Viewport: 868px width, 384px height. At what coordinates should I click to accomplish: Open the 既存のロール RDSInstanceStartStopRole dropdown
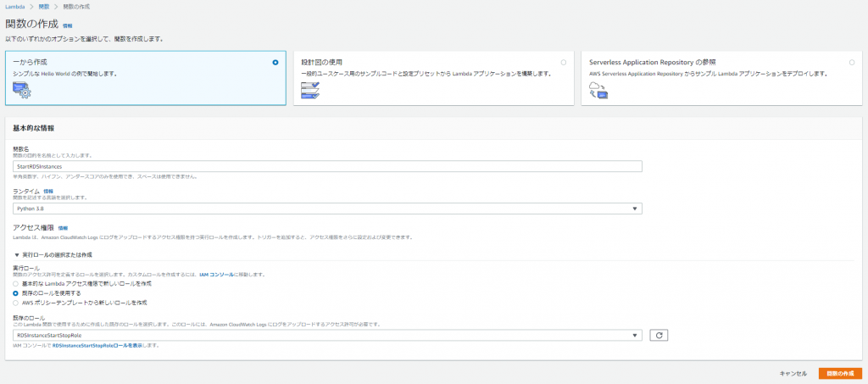pyautogui.click(x=327, y=336)
